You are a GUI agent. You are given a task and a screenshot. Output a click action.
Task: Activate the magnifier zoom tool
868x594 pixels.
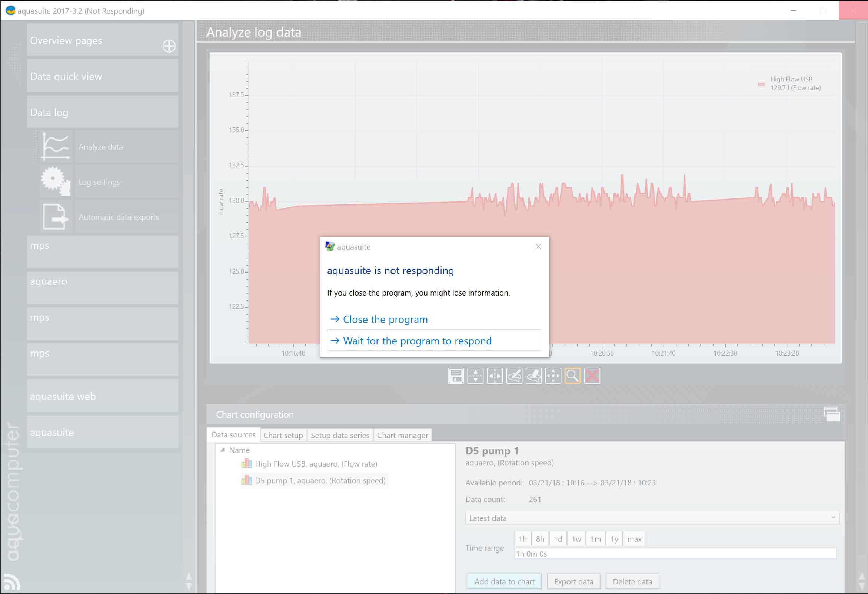click(572, 376)
